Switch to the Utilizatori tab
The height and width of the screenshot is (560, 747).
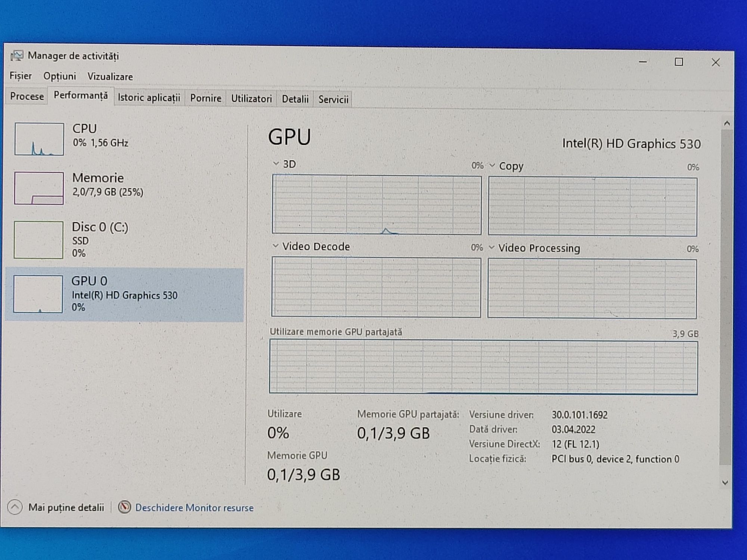251,99
